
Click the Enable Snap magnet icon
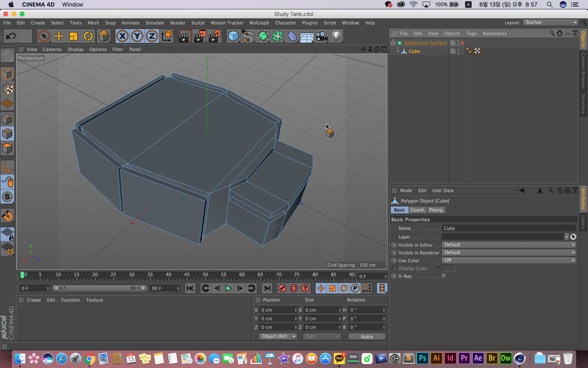click(7, 216)
